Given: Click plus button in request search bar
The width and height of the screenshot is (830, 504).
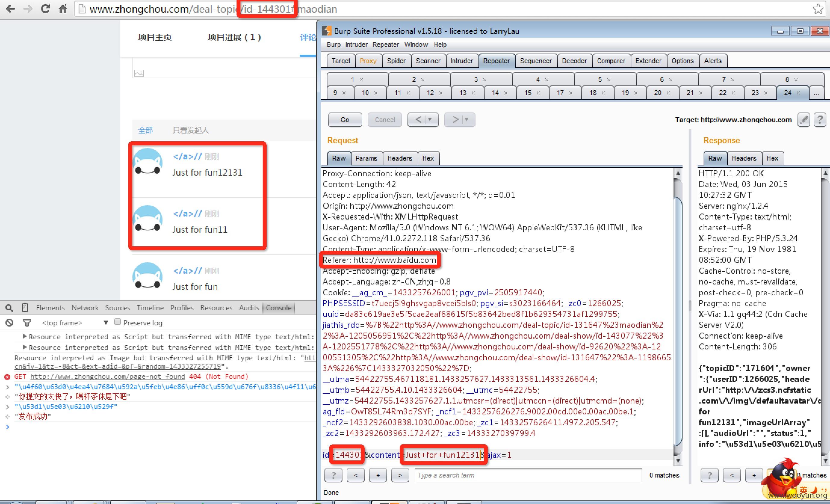Looking at the screenshot, I should [x=378, y=475].
